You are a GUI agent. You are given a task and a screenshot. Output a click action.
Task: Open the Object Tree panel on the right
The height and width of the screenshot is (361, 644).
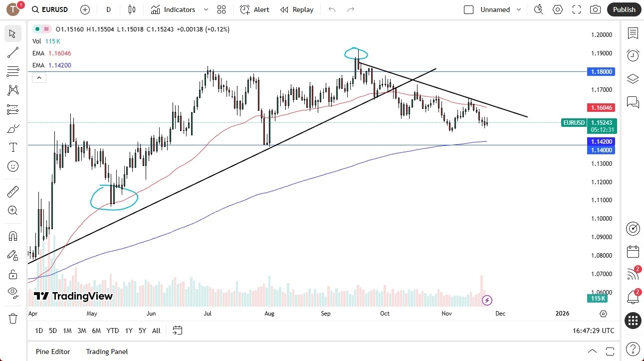coord(633,78)
